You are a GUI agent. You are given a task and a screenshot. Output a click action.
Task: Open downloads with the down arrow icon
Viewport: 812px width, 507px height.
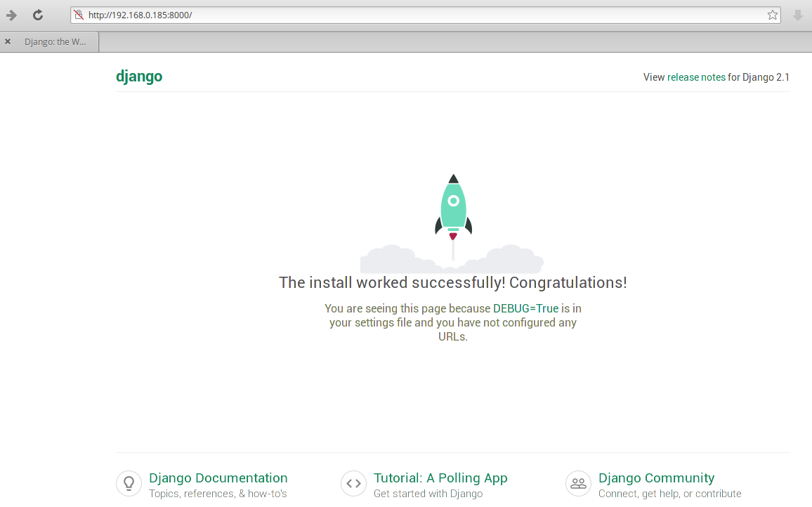click(798, 15)
